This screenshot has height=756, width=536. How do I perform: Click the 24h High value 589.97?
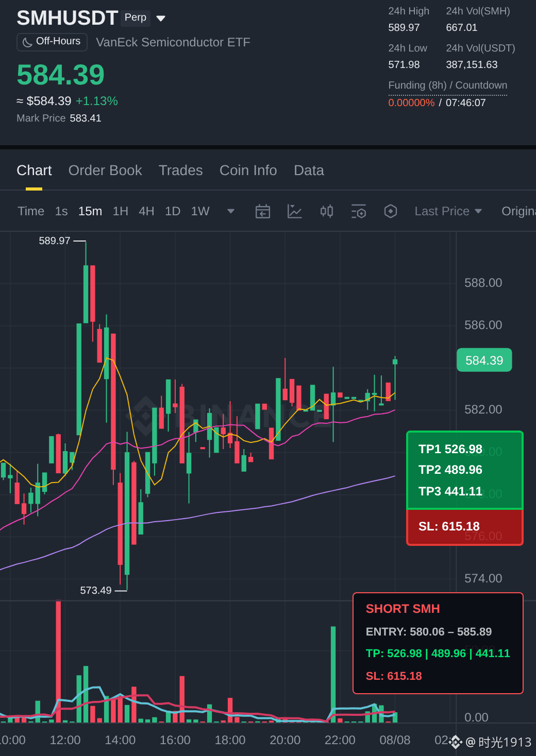coord(404,27)
